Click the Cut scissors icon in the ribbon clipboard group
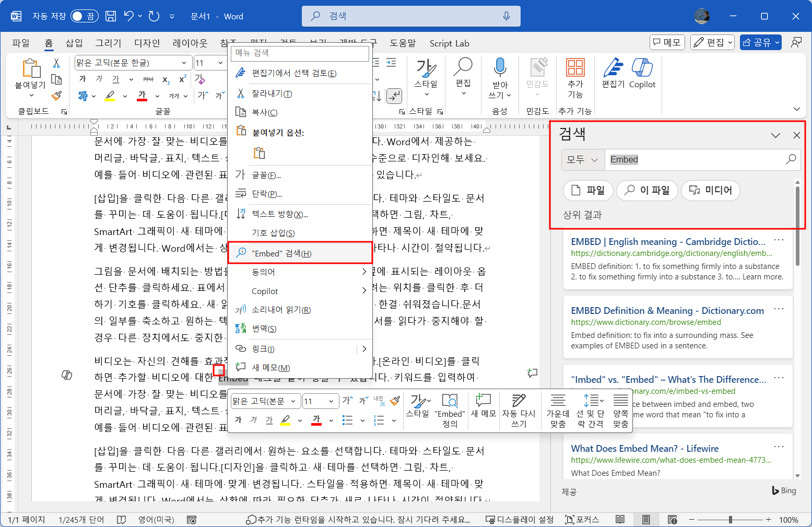Viewport: 812px width, 527px height. tap(56, 63)
